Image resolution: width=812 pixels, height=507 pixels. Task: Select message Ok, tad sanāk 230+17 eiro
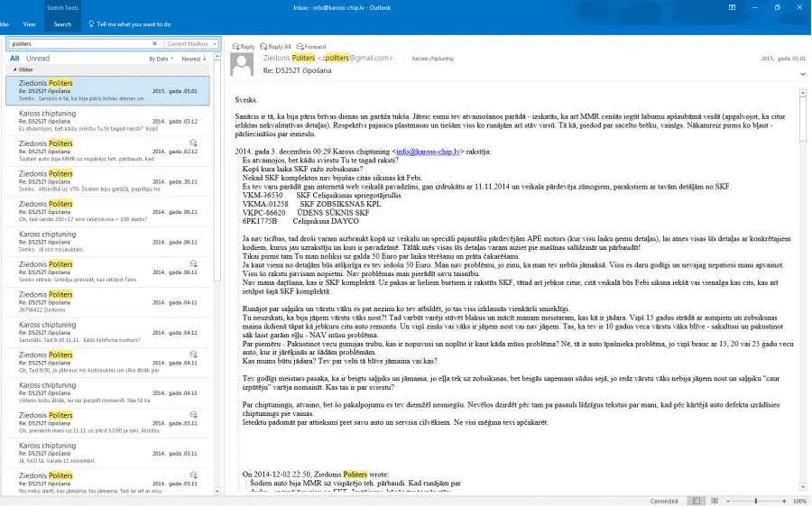click(x=107, y=211)
